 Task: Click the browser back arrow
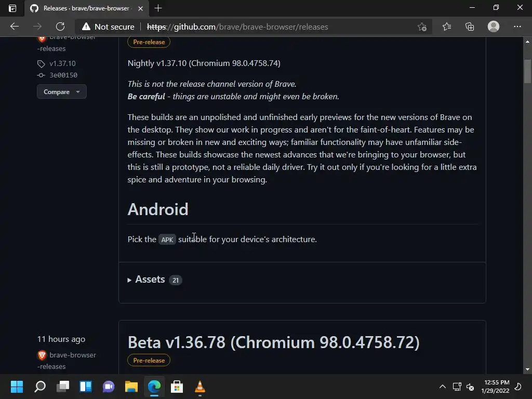[15, 26]
